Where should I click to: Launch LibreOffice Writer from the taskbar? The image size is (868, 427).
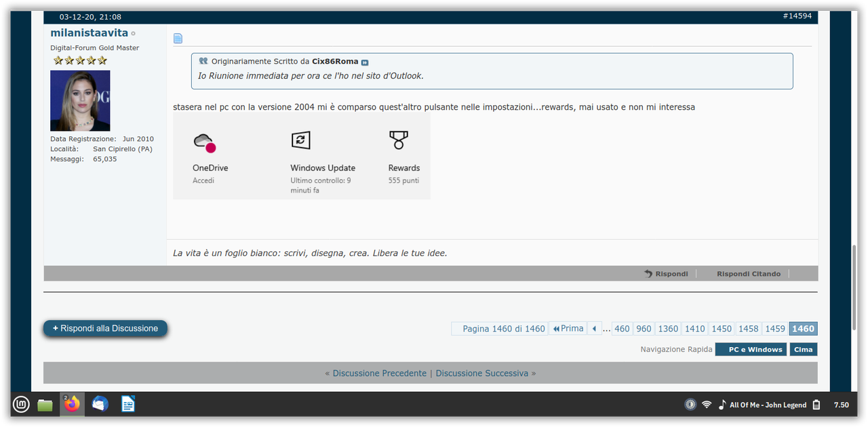128,405
